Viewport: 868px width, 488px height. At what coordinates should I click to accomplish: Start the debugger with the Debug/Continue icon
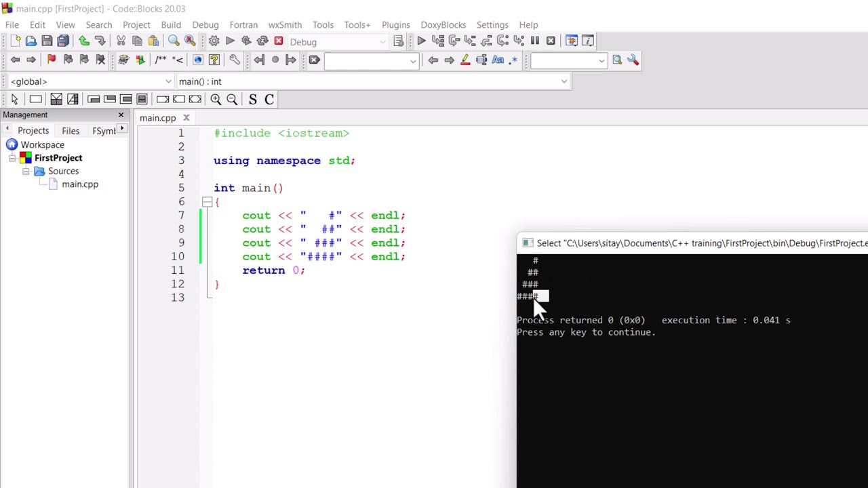421,41
